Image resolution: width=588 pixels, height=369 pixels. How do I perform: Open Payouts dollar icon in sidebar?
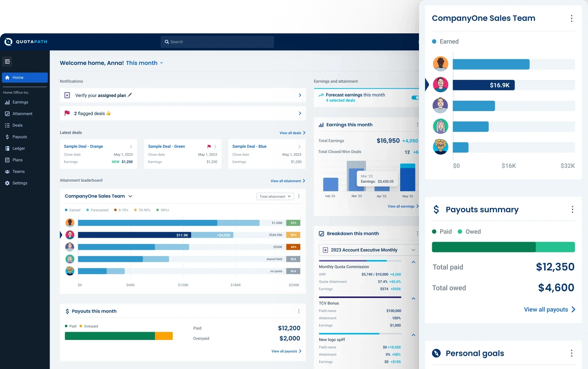7,137
